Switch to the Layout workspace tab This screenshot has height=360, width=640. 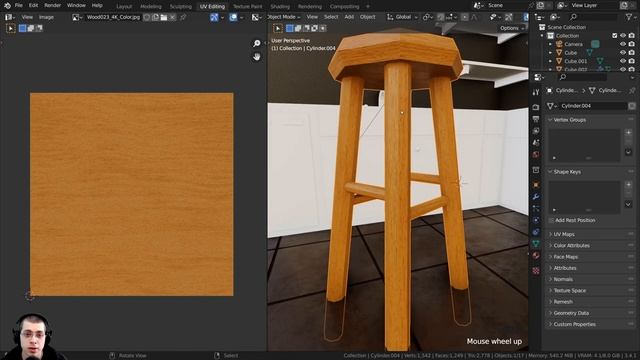pyautogui.click(x=124, y=7)
